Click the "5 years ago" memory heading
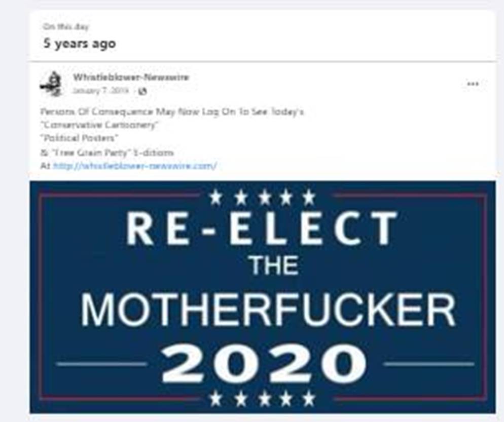This screenshot has width=504, height=422. click(x=80, y=44)
